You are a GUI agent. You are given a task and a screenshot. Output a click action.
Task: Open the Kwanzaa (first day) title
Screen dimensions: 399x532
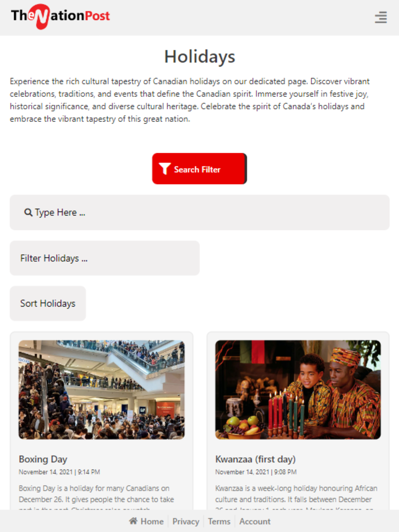(x=255, y=459)
